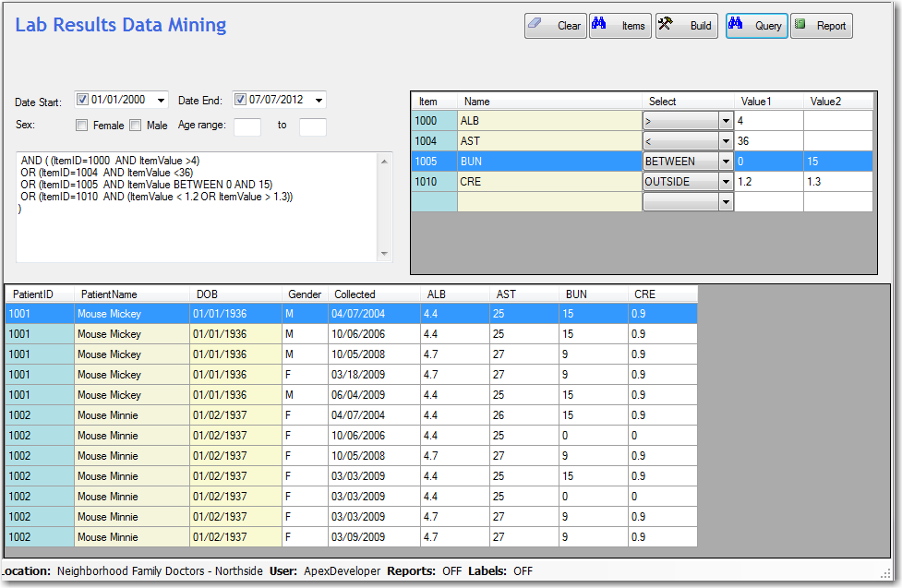Image resolution: width=902 pixels, height=588 pixels.
Task: Open the Select dropdown for AST row
Action: (x=726, y=141)
